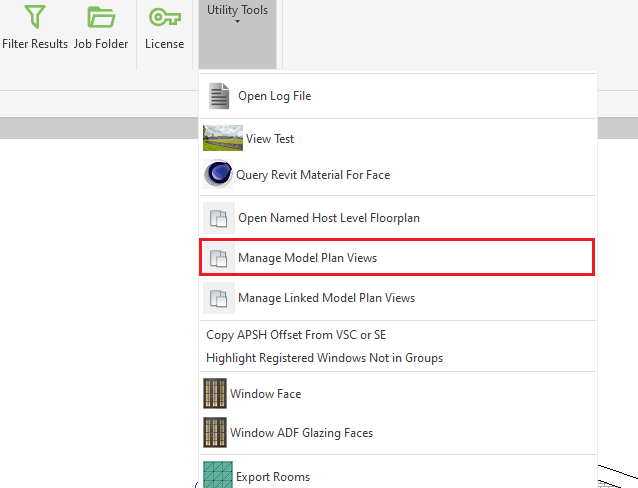Click the Manage Linked Model Plan Views icon
Image resolution: width=638 pixels, height=488 pixels.
click(x=219, y=297)
